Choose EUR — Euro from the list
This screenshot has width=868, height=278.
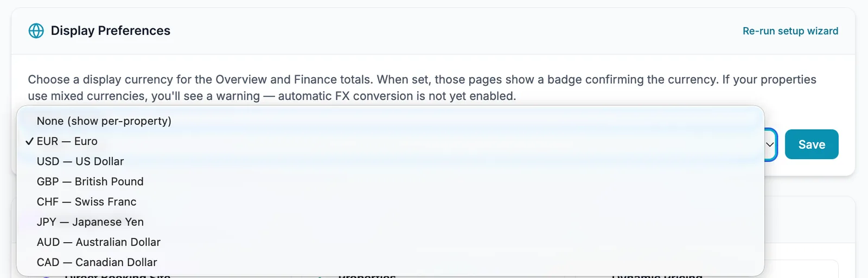tap(390, 141)
